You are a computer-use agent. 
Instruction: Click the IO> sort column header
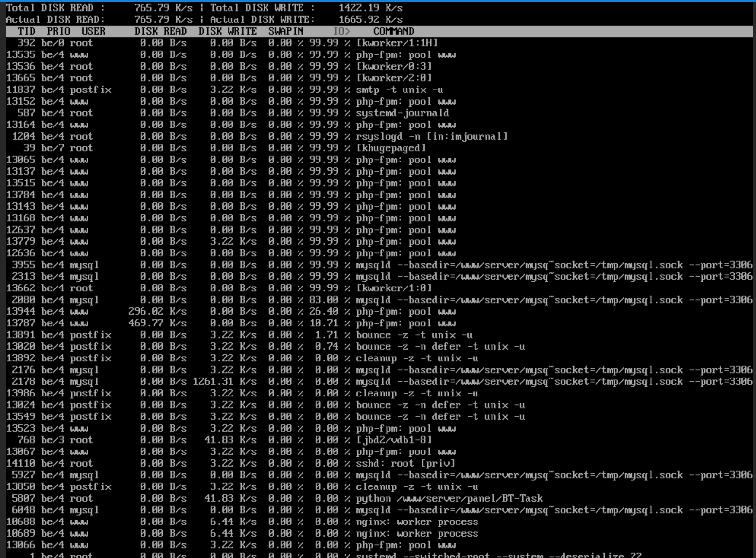coord(342,31)
